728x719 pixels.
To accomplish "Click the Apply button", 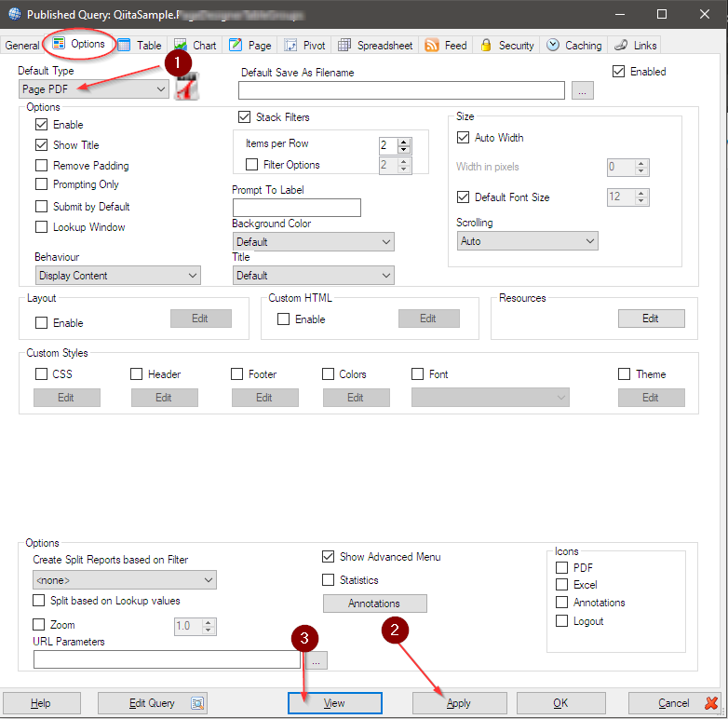I will (x=459, y=703).
